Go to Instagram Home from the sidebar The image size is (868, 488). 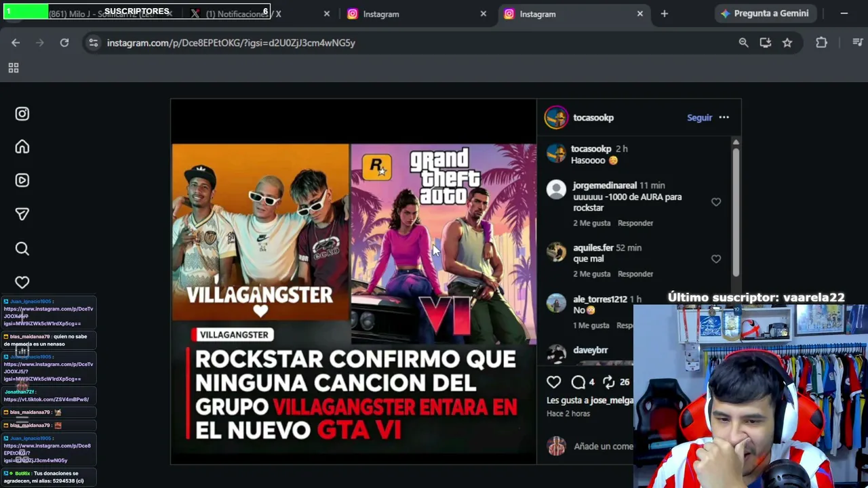click(x=22, y=147)
